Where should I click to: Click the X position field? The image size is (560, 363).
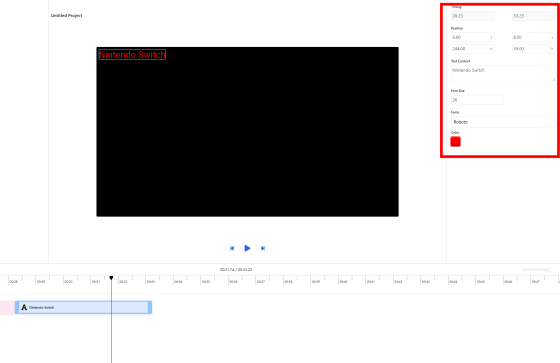[472, 37]
